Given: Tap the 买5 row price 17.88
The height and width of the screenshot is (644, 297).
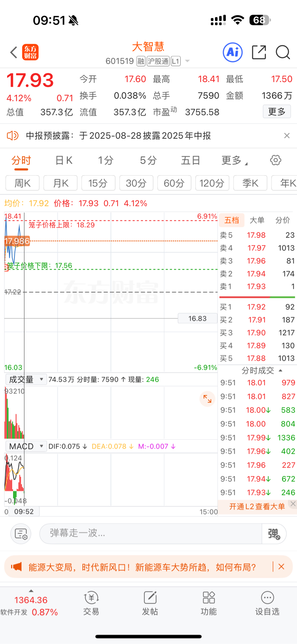Looking at the screenshot, I should (x=256, y=359).
